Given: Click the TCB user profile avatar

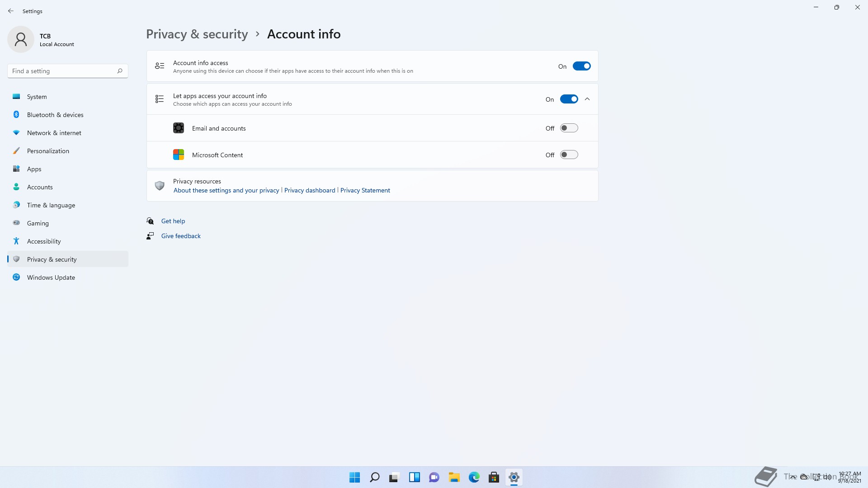Looking at the screenshot, I should pyautogui.click(x=21, y=39).
